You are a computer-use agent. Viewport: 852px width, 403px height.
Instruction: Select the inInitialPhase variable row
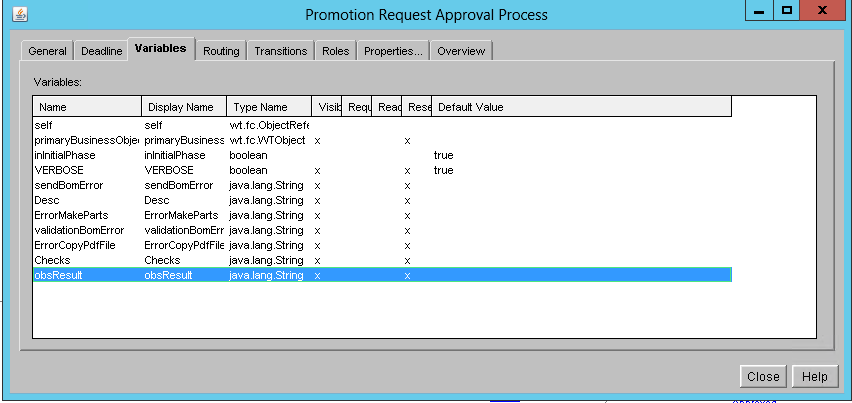coord(382,155)
